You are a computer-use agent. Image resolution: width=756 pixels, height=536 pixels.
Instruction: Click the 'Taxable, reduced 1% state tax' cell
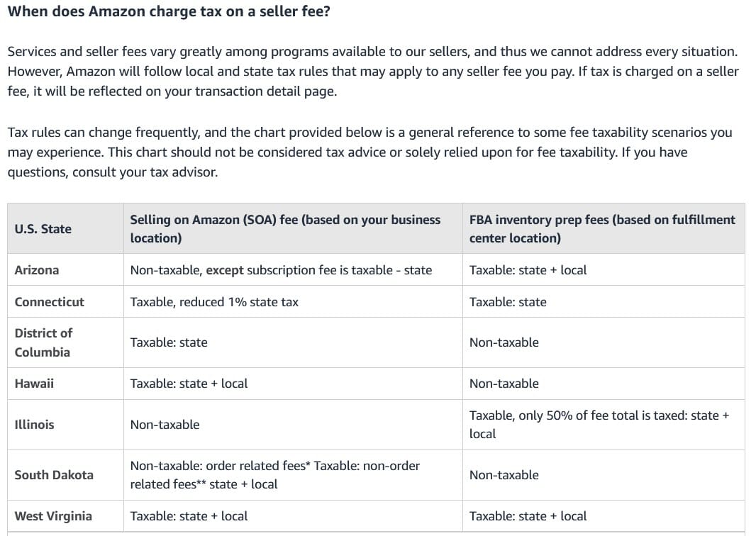pos(214,302)
